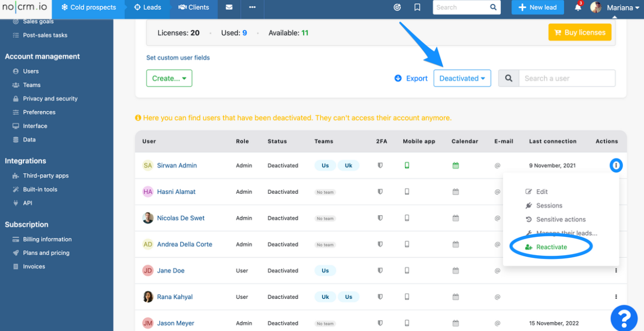The image size is (644, 331).
Task: Click the bookmark icon in the top bar
Action: pos(417,7)
